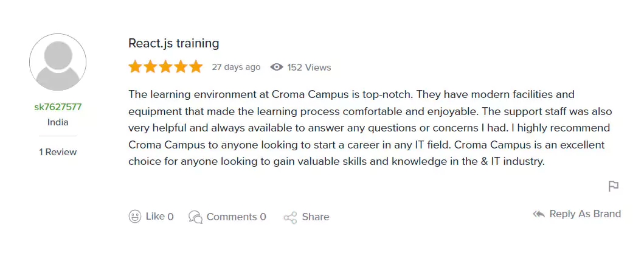This screenshot has height=258, width=644.
Task: Click the 152 Views counter
Action: (309, 67)
